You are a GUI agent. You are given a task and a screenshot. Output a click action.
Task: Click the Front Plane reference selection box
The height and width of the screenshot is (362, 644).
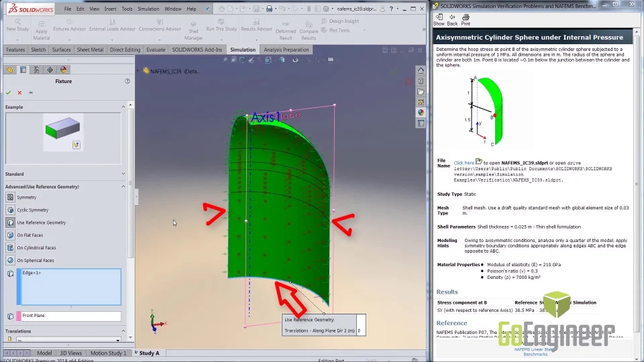coord(70,316)
